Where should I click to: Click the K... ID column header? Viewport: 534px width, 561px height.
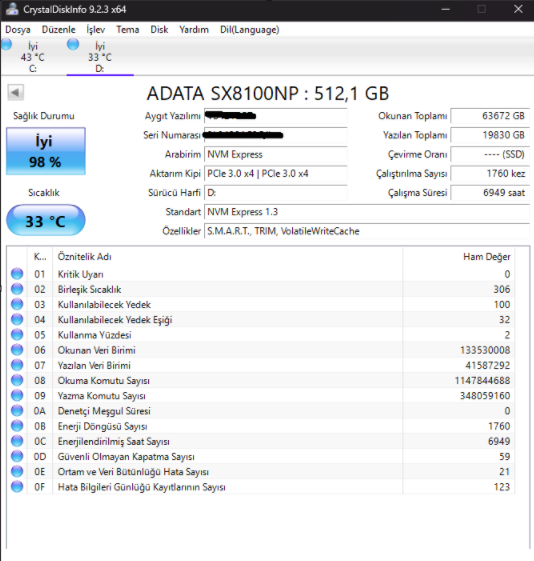coord(40,257)
